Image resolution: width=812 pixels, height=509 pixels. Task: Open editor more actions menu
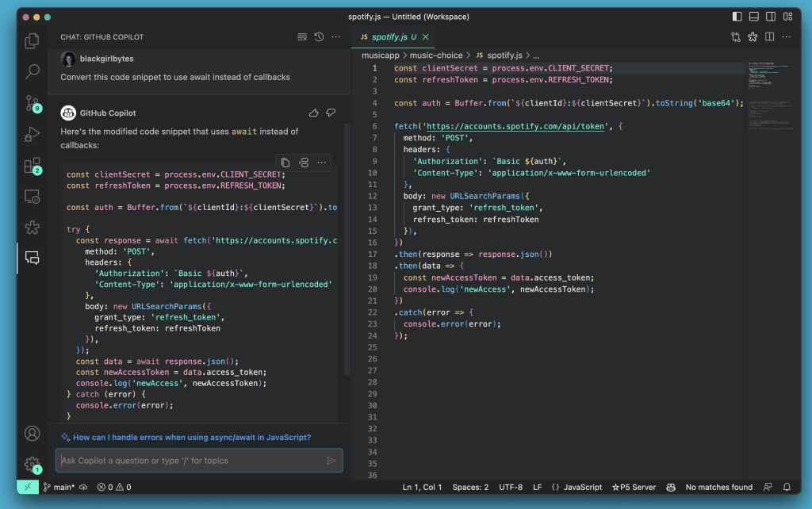point(786,36)
